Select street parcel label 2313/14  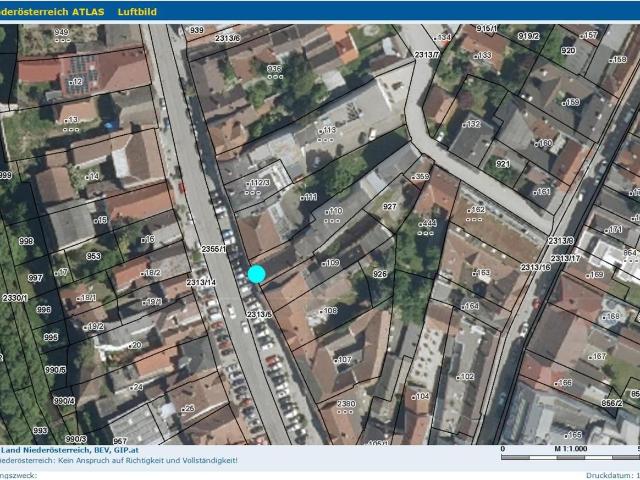tap(202, 282)
